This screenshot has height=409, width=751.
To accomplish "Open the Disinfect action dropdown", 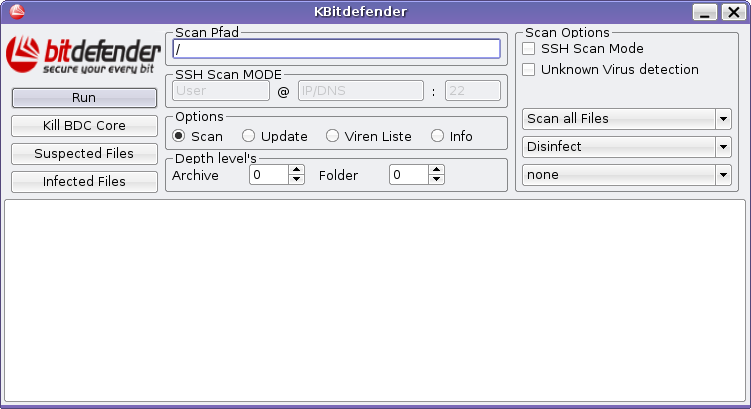I will pos(626,147).
